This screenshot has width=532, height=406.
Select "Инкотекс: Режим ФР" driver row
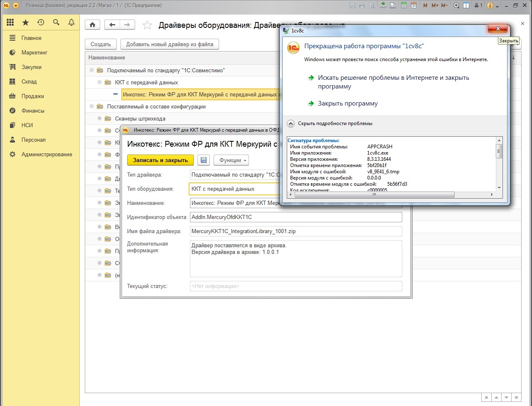click(201, 94)
